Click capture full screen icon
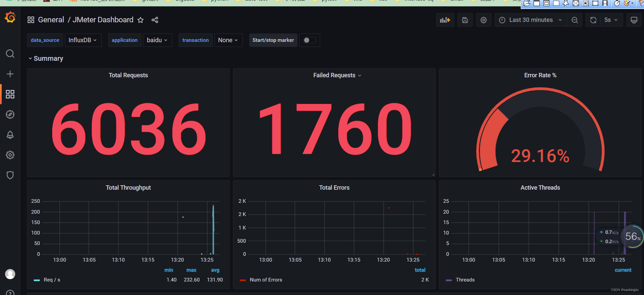 576,3
